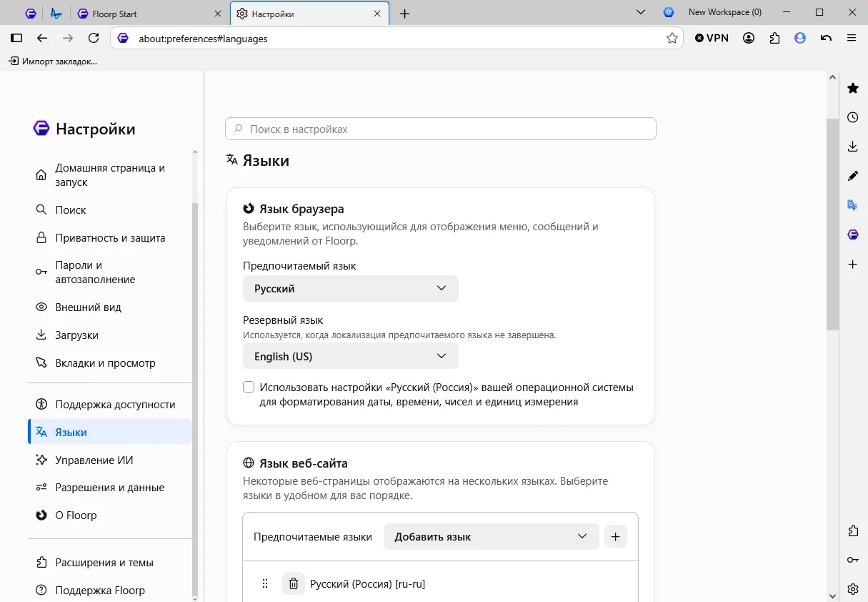868x602 pixels.
Task: Open Поддержка Floorp link
Action: click(100, 591)
